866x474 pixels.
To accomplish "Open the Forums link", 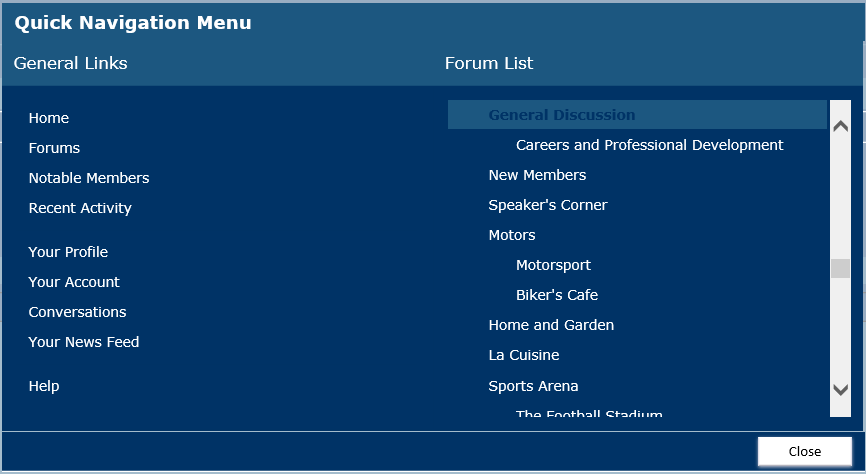I will [54, 148].
